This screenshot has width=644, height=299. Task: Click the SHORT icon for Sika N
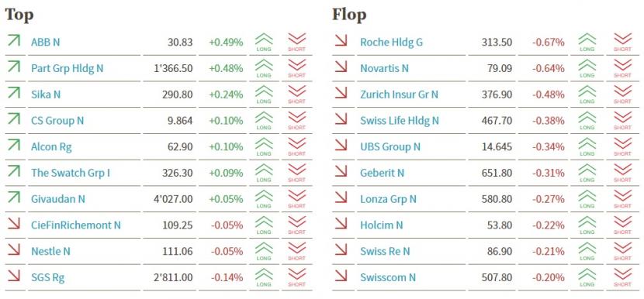(x=296, y=95)
